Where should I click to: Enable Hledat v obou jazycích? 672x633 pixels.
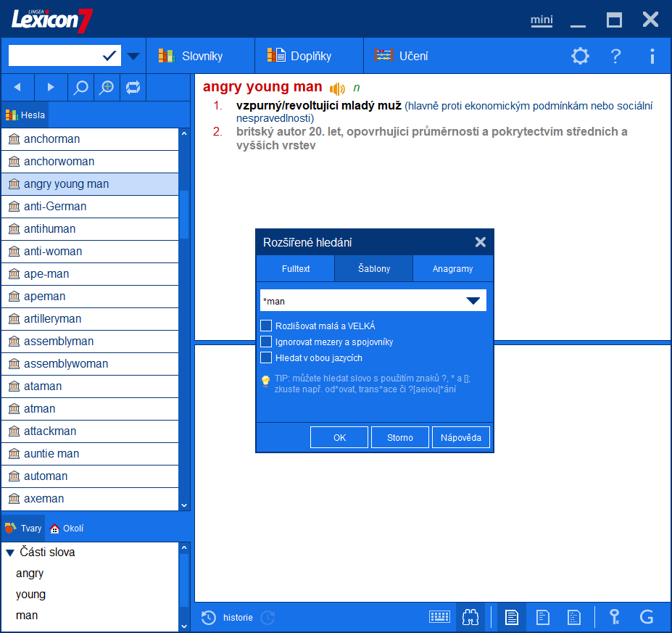pos(265,357)
